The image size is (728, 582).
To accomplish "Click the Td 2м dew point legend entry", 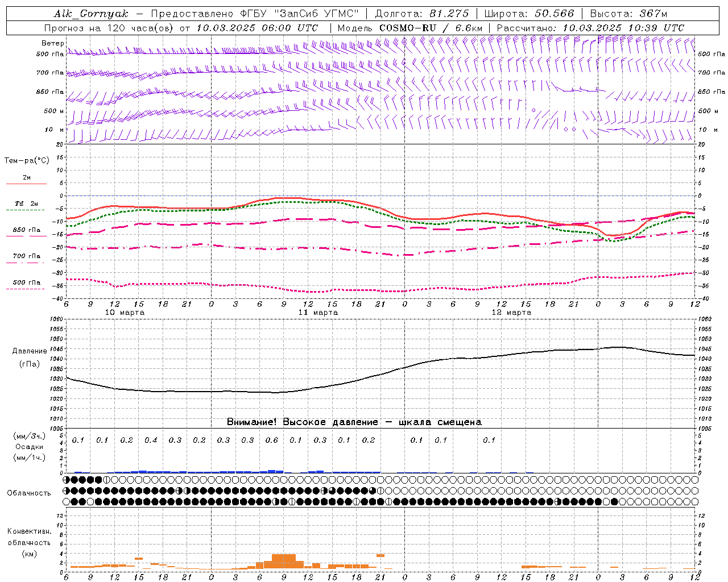I will click(x=26, y=205).
